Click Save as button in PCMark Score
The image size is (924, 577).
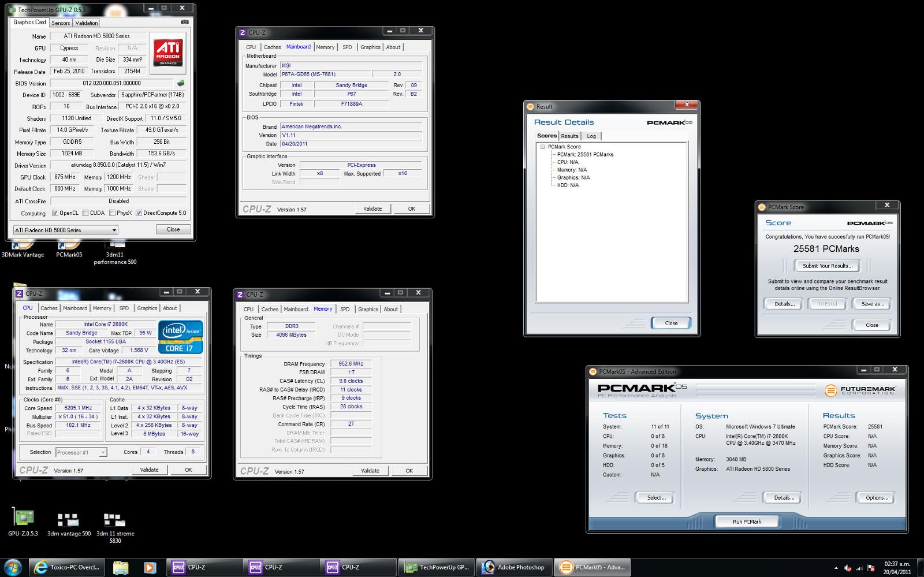pos(872,304)
